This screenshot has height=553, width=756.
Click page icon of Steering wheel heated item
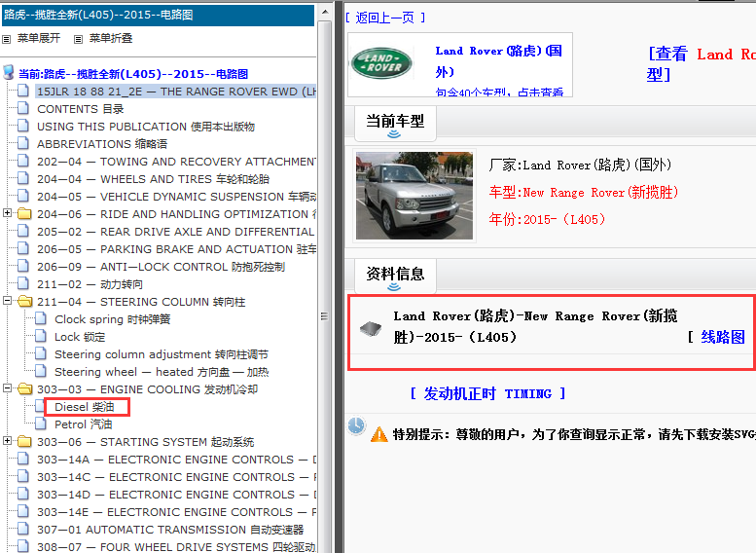pos(41,371)
